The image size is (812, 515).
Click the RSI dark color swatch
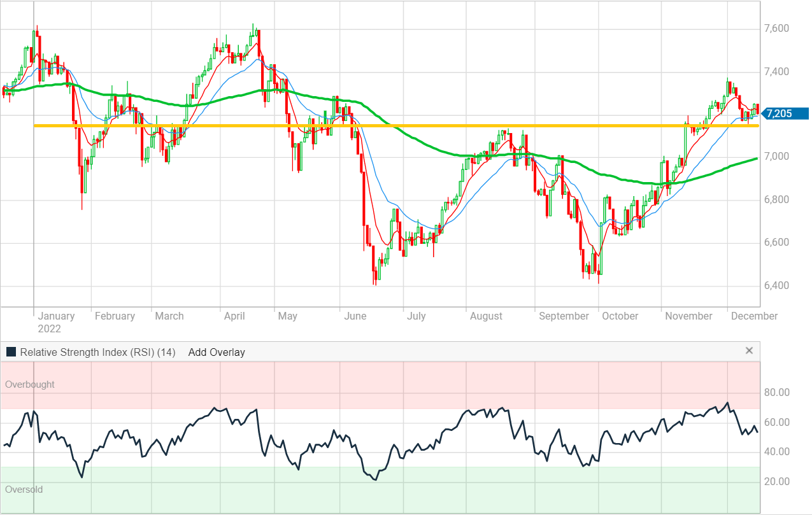click(11, 351)
